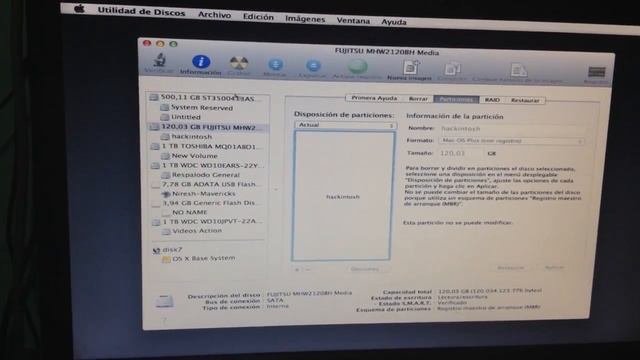Select the 120,03 GB FUJITSU disk

[x=208, y=127]
